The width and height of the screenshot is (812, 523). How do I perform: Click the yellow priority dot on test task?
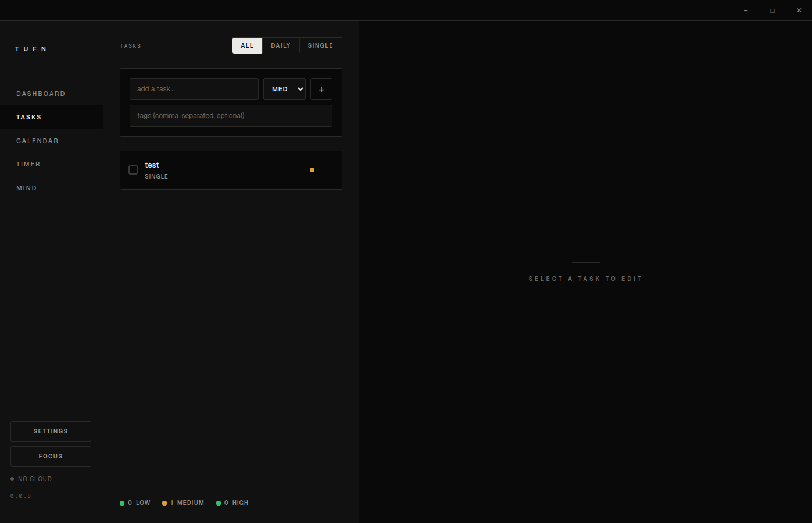click(x=312, y=170)
